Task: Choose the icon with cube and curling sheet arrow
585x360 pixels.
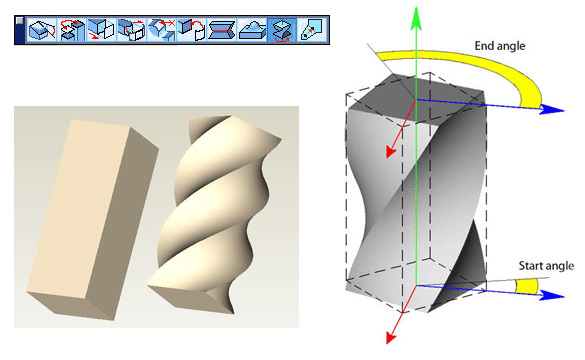Action: (192, 30)
